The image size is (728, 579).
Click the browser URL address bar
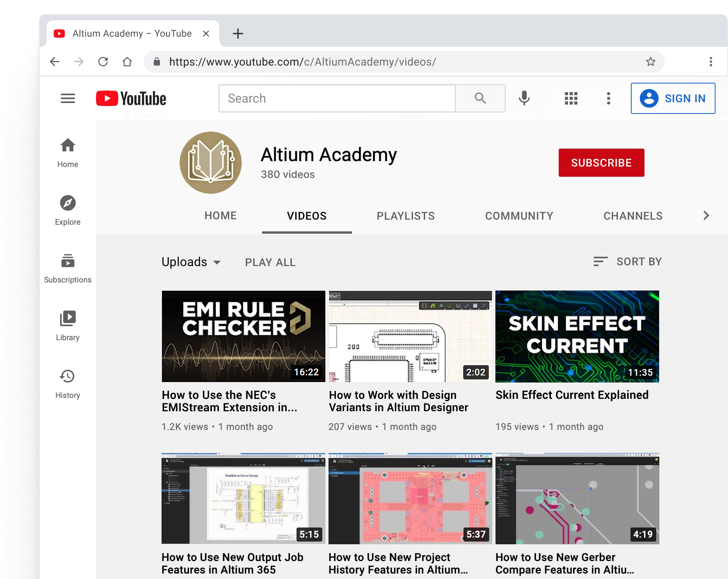[404, 62]
